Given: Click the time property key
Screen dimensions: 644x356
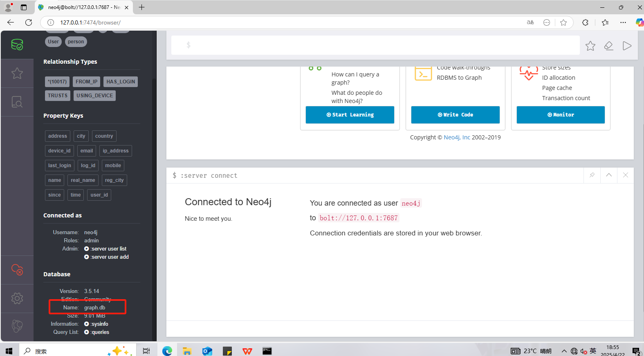Looking at the screenshot, I should point(76,195).
